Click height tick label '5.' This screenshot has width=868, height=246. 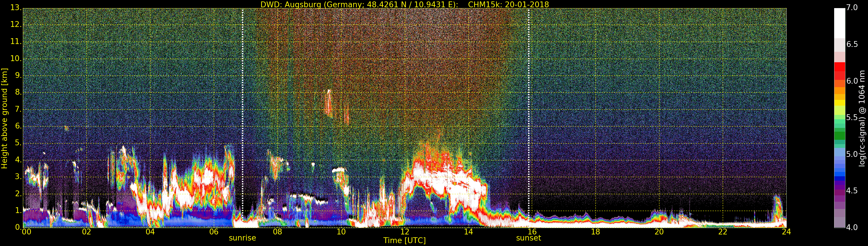click(18, 143)
